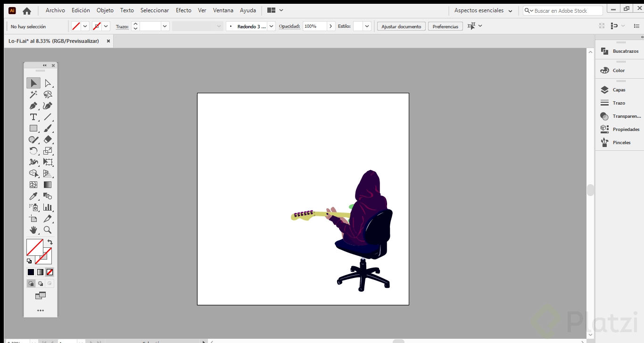Click the black fill color swatch
This screenshot has width=644, height=343.
pos(30,272)
